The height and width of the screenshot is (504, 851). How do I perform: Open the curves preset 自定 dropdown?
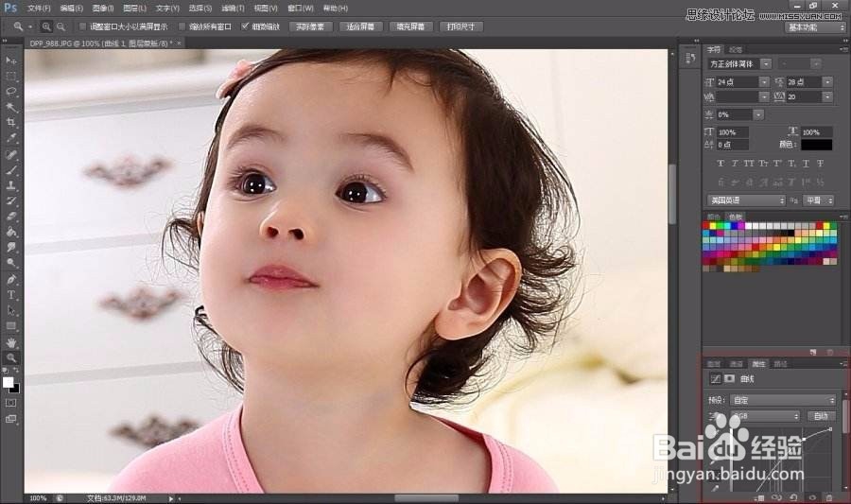[782, 400]
